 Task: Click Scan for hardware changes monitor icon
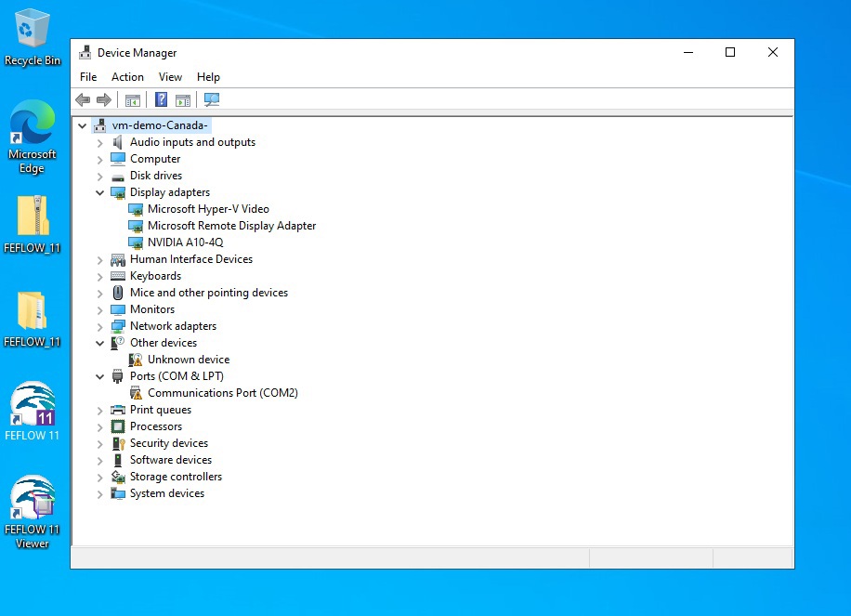(x=212, y=99)
